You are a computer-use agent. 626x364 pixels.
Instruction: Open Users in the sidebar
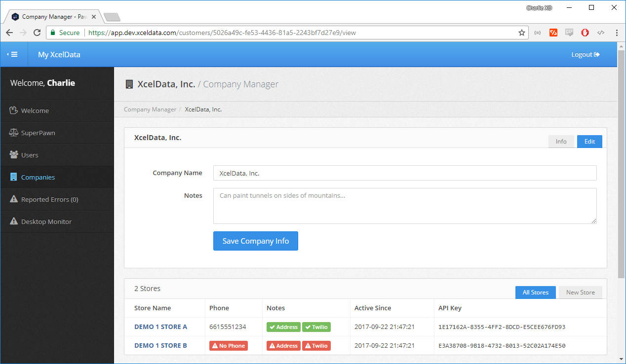tap(30, 155)
